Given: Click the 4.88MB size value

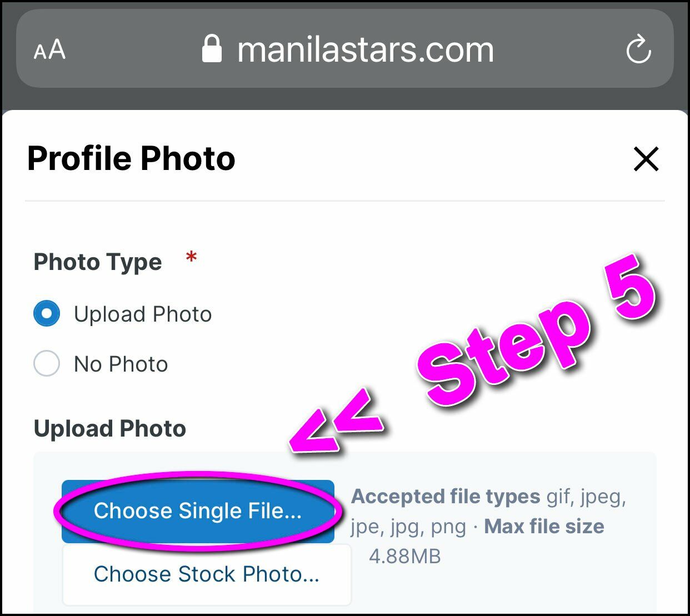Looking at the screenshot, I should point(405,556).
